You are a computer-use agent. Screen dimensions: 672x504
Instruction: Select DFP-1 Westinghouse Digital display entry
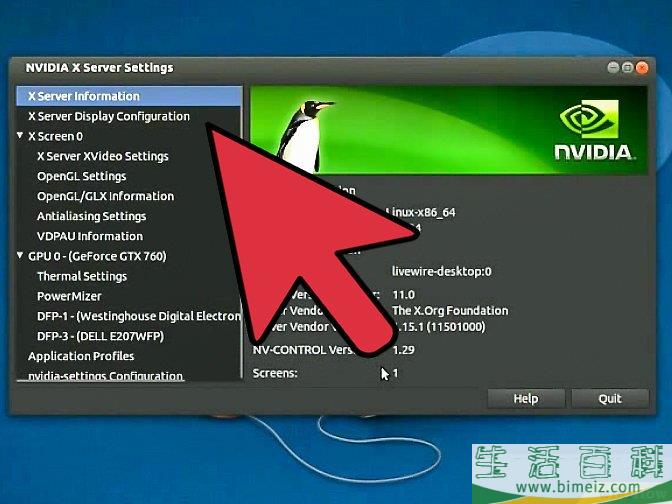tap(139, 316)
